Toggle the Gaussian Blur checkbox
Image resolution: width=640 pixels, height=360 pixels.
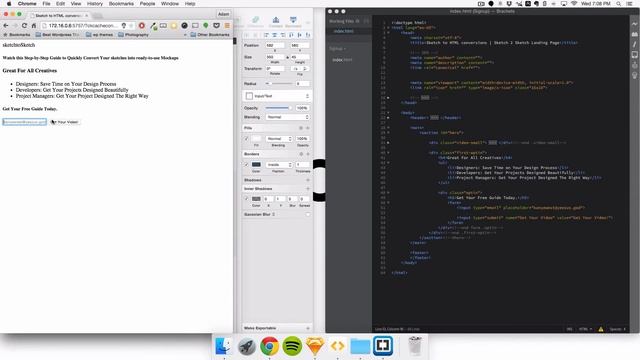[x=308, y=214]
